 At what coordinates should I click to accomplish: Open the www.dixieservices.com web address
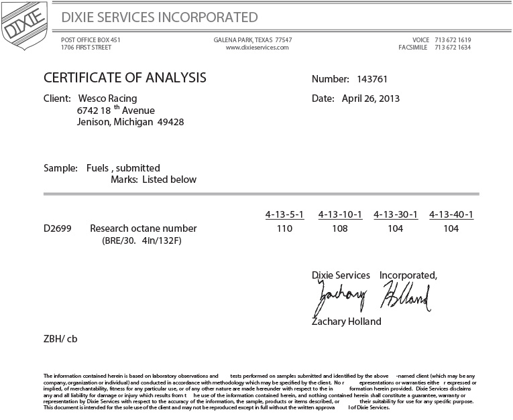257,48
